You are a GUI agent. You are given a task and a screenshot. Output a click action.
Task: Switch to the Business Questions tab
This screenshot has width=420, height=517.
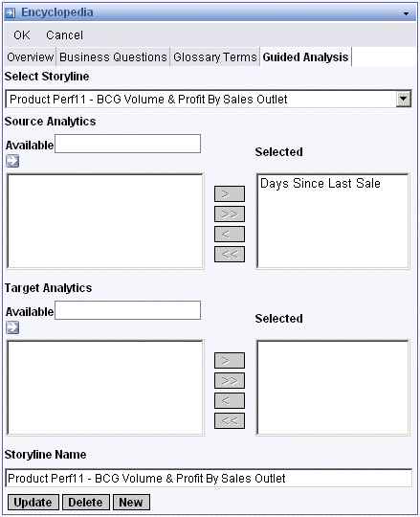click(113, 57)
